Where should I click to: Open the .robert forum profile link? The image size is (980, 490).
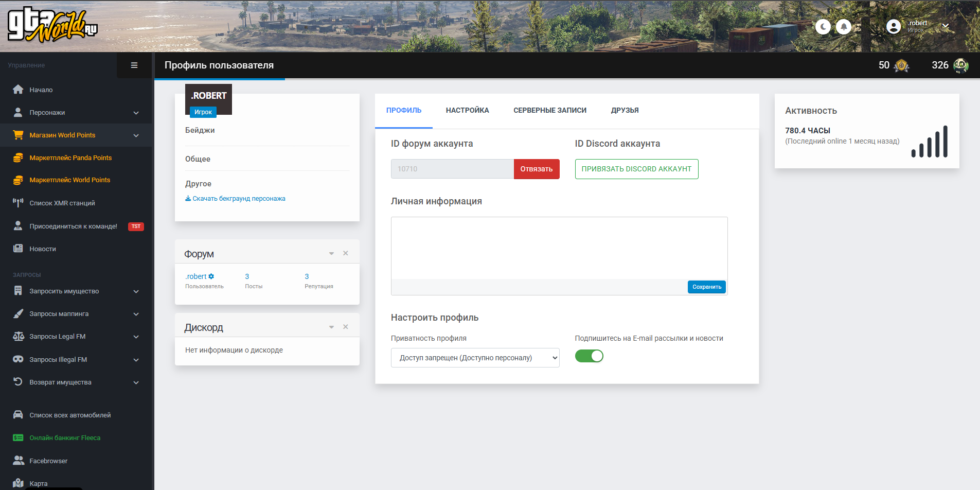pyautogui.click(x=196, y=276)
